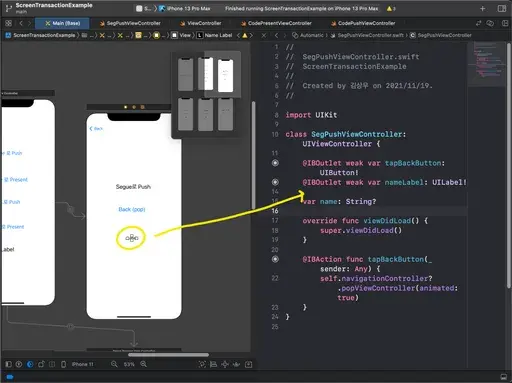
Task: Click the nameLabel outlet connection circle
Action: tap(275, 182)
